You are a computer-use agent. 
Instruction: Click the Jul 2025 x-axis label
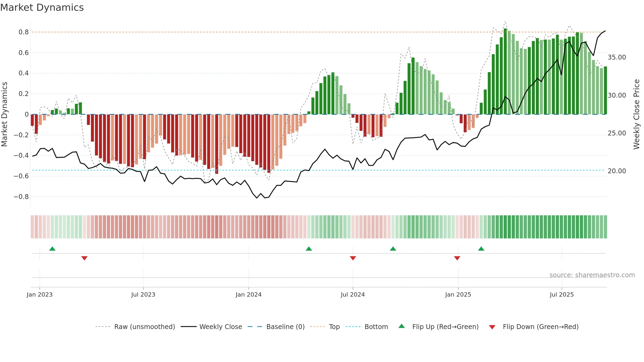point(562,294)
